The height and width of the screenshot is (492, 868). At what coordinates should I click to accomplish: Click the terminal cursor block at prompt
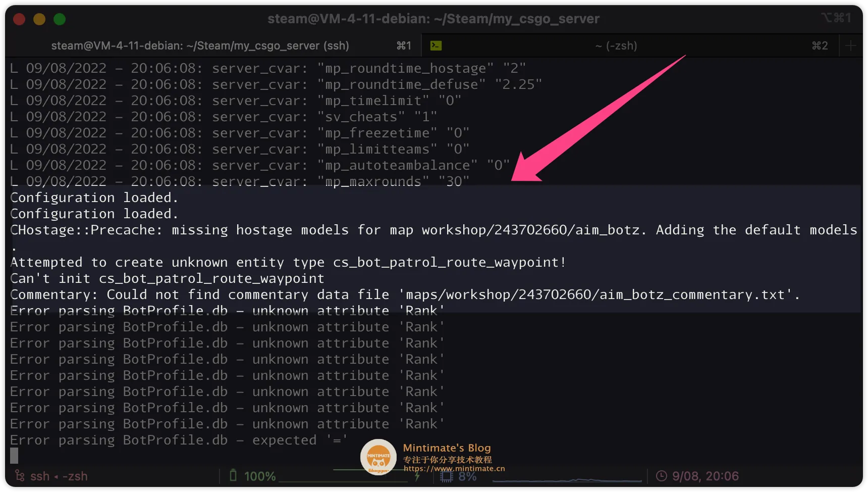point(14,456)
